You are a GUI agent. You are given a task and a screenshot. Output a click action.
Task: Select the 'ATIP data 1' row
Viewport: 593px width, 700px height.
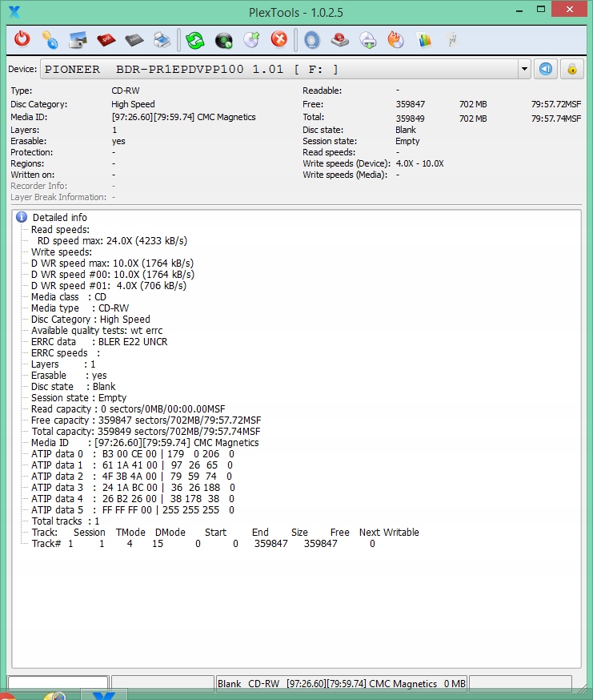click(131, 465)
